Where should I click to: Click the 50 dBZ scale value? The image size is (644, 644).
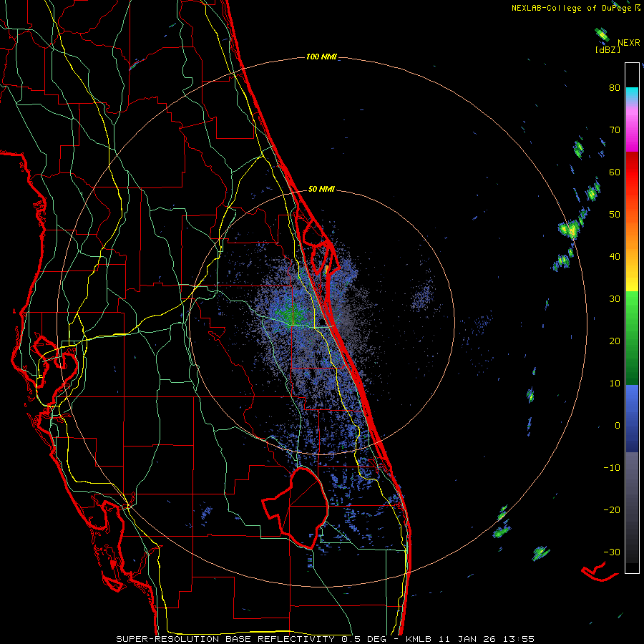tap(615, 215)
